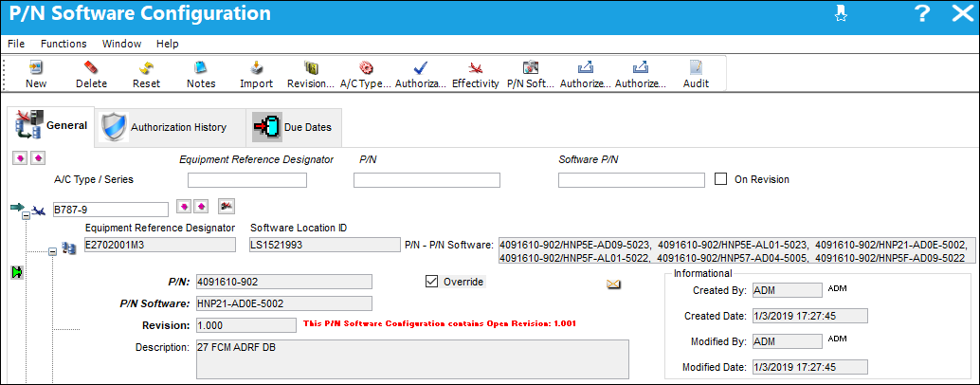Viewport: 980px width, 385px height.
Task: Open the Window menu
Action: [122, 44]
